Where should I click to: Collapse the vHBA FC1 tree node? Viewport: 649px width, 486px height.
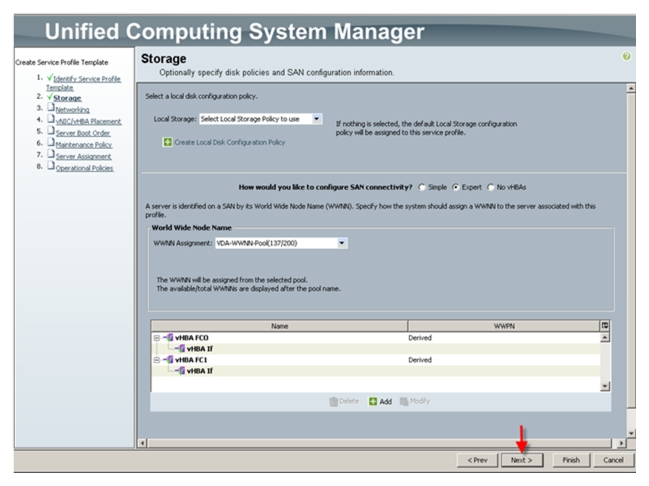[156, 360]
